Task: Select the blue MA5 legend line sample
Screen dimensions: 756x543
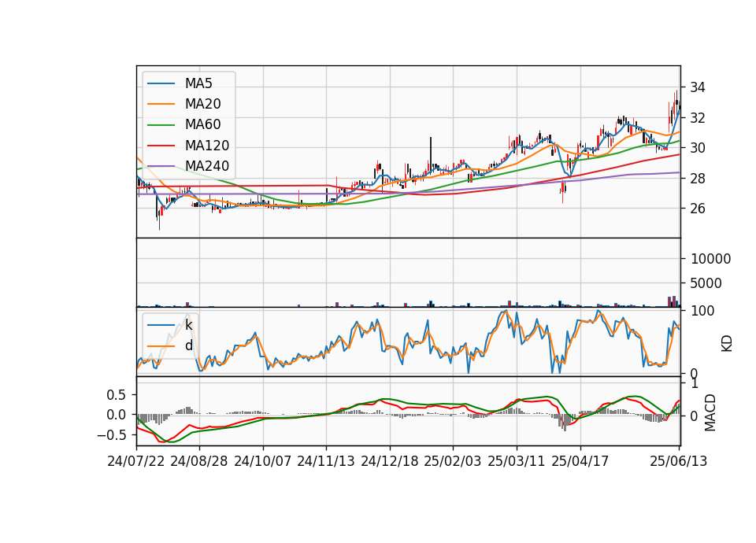Action: coord(161,83)
